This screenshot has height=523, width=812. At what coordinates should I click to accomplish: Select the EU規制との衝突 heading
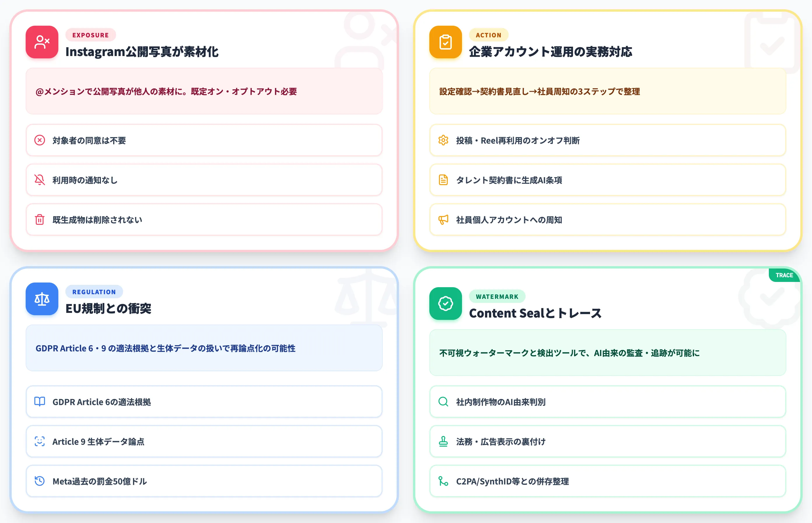click(108, 308)
